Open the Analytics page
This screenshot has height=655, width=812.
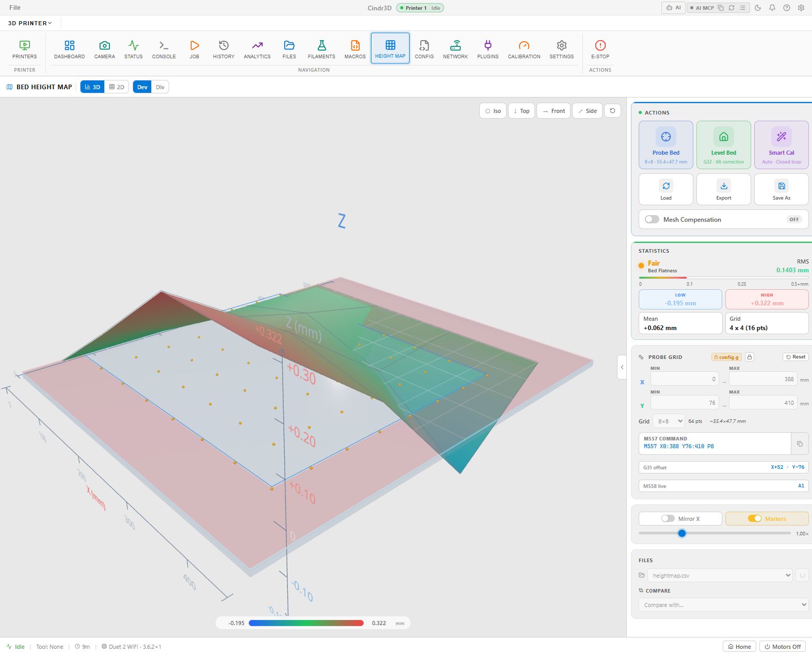257,50
